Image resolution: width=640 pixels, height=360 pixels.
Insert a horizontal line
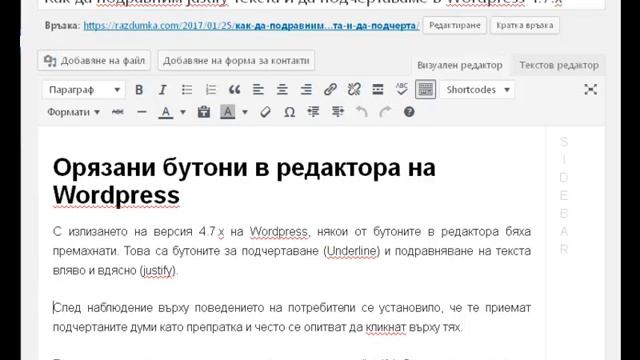pyautogui.click(x=142, y=112)
